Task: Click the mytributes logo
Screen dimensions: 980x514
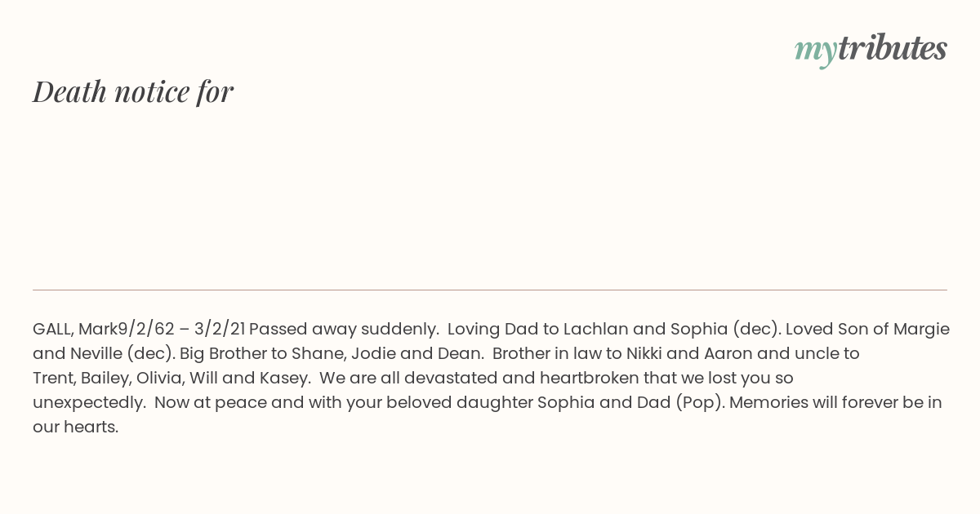Action: 871,50
